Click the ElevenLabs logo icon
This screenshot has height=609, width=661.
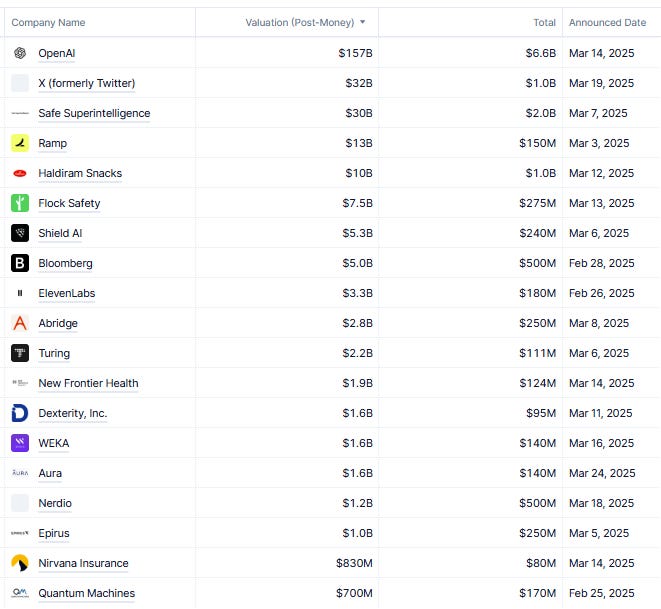coord(20,293)
